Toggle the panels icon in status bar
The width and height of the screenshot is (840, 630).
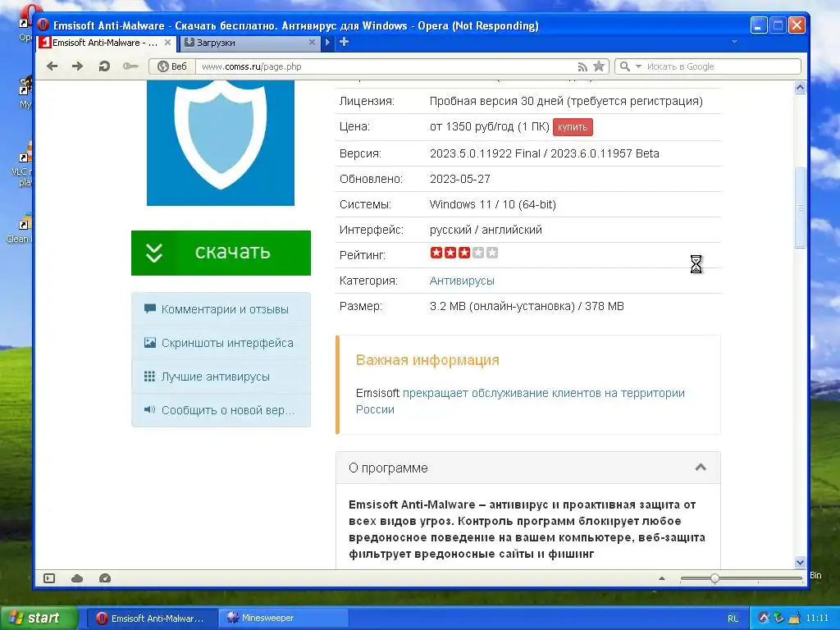(49, 578)
